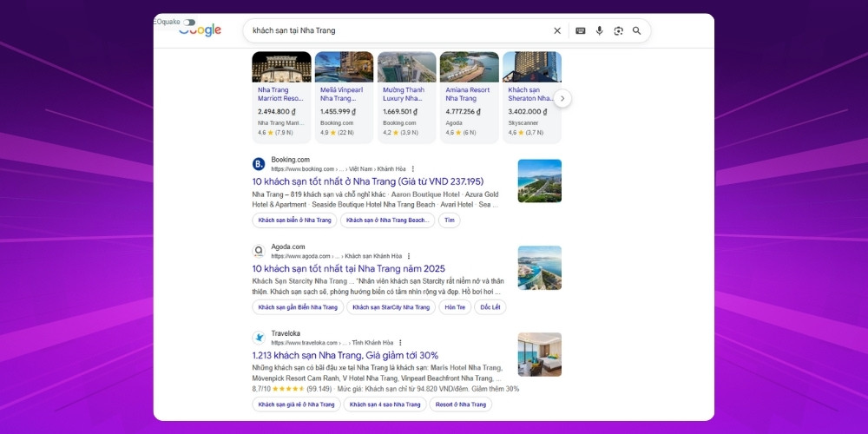Screen dimensions: 868x434
Task: Open '1.213 khách sạn Nha Trang, Giá giảm tới 30%' link
Action: pyautogui.click(x=345, y=355)
